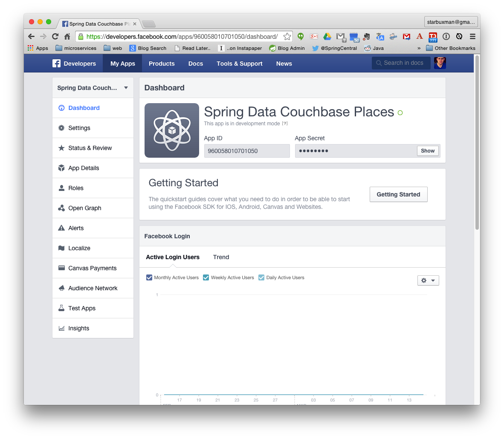Screen dimensions: 504x439
Task: Click the App Details cube icon
Action: [x=61, y=168]
